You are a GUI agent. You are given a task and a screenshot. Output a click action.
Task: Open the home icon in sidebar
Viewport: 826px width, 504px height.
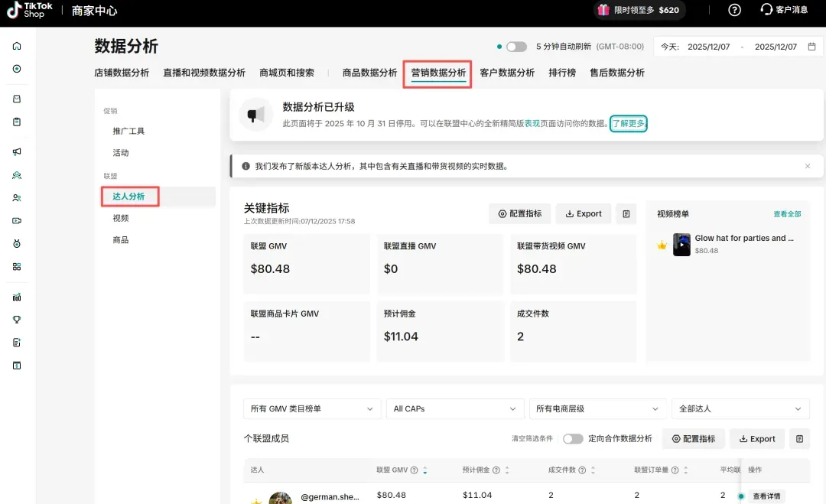tap(17, 46)
